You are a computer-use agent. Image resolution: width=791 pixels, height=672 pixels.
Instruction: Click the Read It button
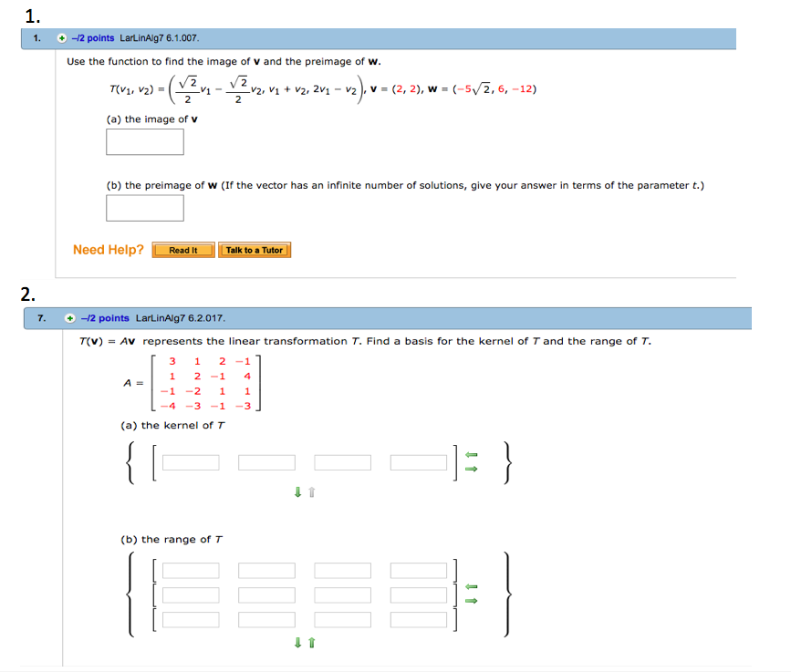click(x=182, y=249)
